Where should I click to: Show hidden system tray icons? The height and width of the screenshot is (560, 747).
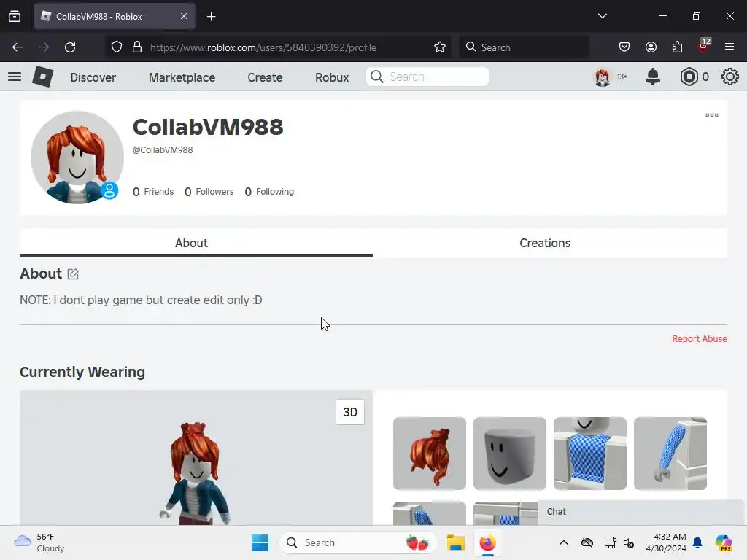coord(564,542)
